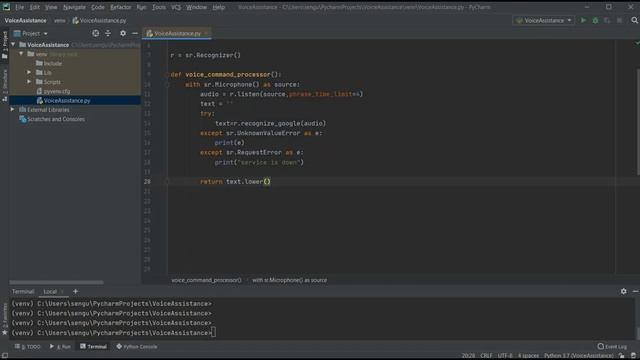Close the Local terminal tab
Screen dimensions: 640x360
62,292
